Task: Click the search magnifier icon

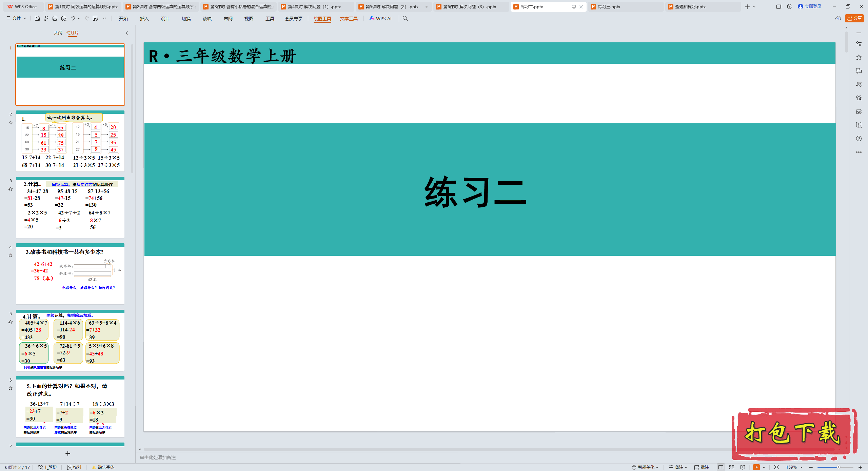Action: (405, 19)
